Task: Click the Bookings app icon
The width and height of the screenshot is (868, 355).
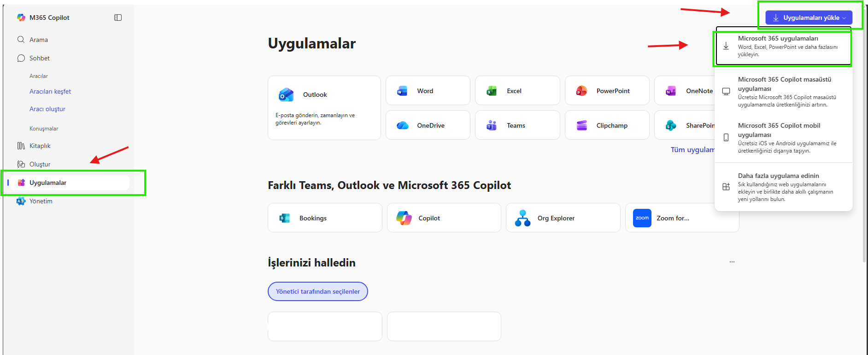Action: coord(285,218)
